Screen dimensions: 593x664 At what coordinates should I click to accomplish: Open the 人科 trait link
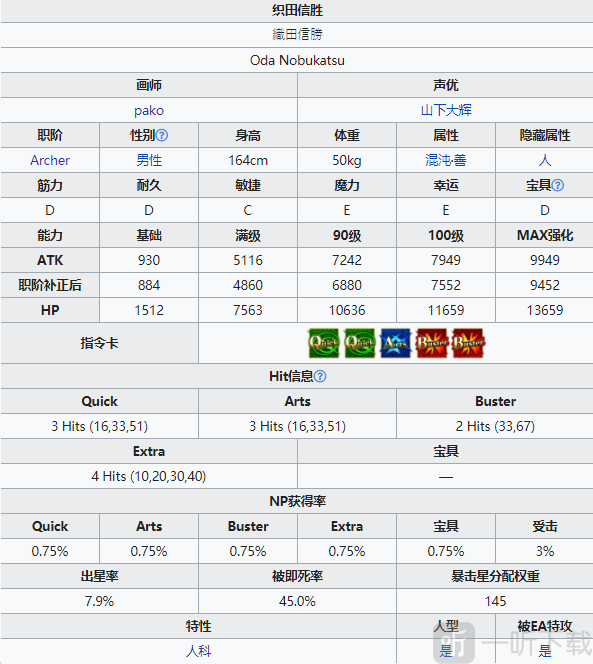pyautogui.click(x=198, y=651)
